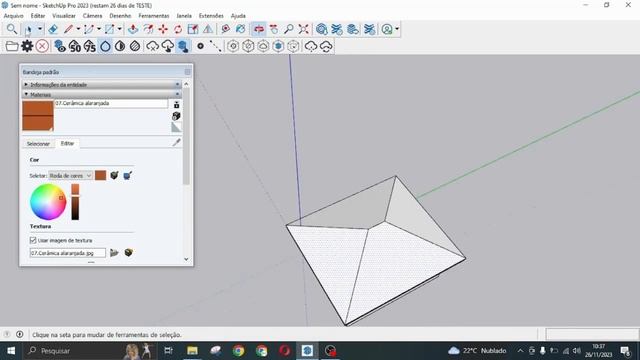Click the single black dot point icon
This screenshot has width=640, height=360.
point(200,46)
